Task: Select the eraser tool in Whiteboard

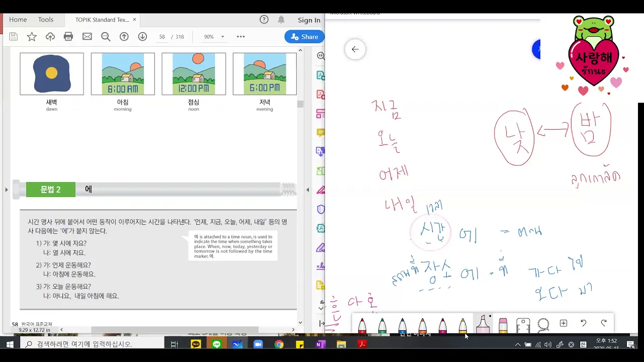Action: [503, 325]
